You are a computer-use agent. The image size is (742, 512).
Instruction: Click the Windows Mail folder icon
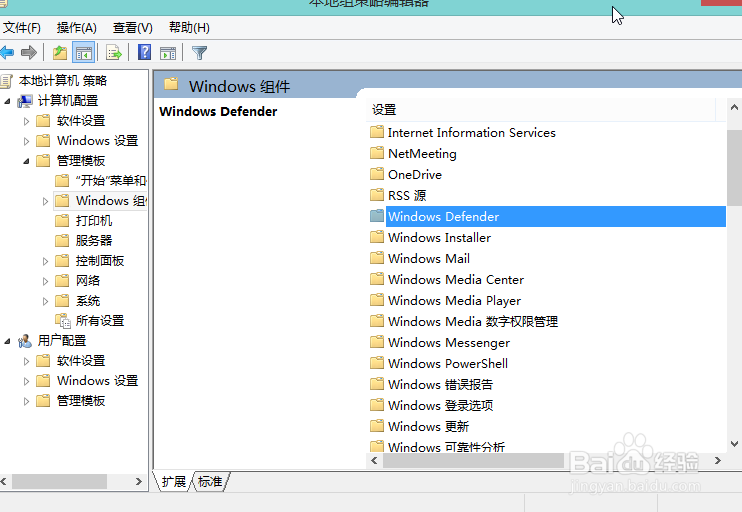point(377,258)
